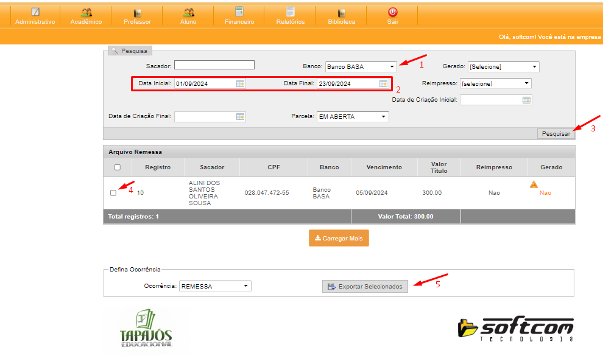The width and height of the screenshot is (603, 364).
Task: Open the Acadêmico menu icon
Action: pos(86,12)
